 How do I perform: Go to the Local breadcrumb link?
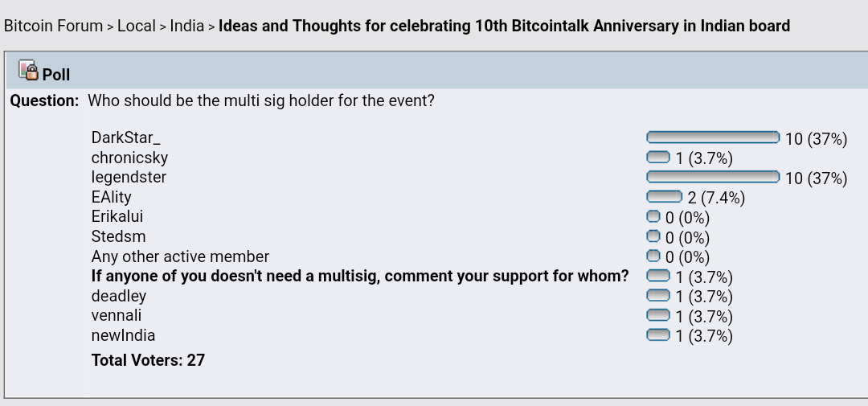click(x=136, y=26)
